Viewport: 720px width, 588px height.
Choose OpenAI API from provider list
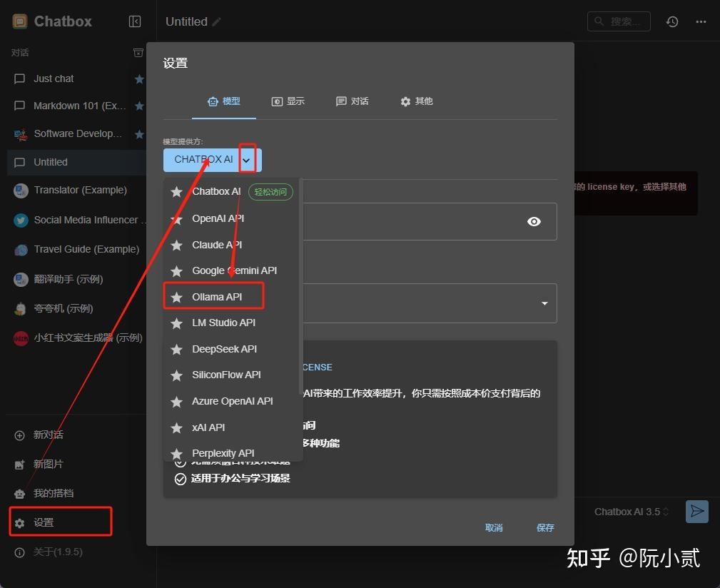(231, 218)
